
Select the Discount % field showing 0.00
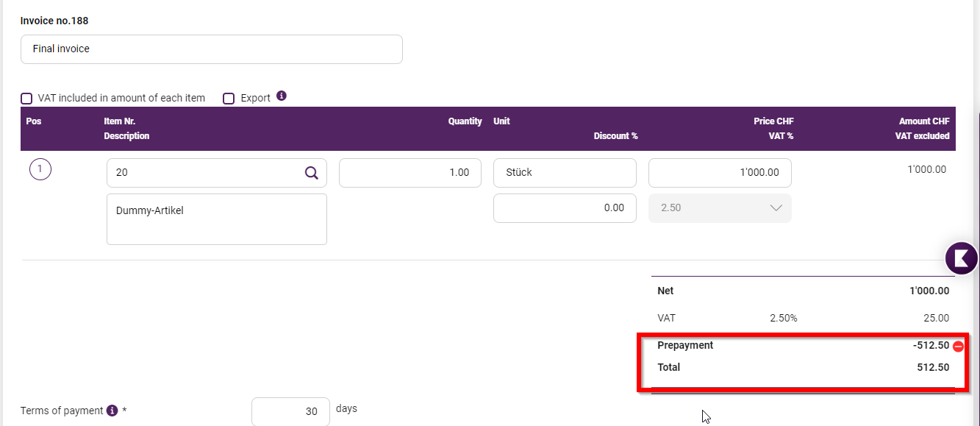565,208
